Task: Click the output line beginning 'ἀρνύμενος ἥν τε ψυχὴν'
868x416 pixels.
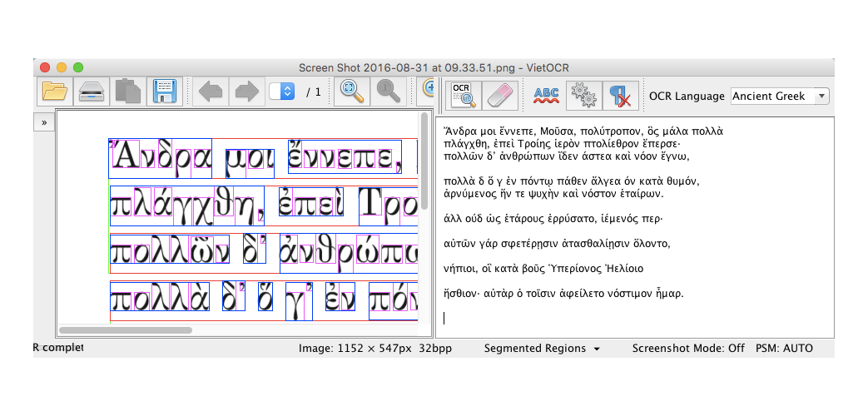Action: pyautogui.click(x=553, y=194)
